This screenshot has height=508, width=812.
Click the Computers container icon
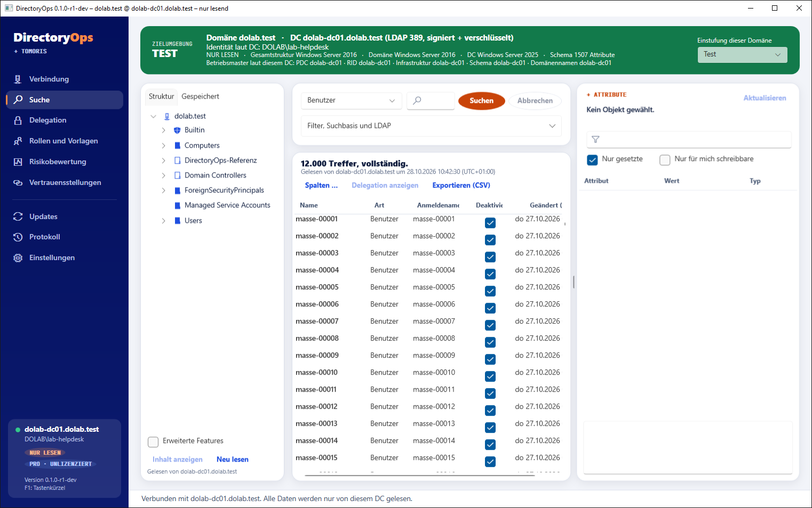click(178, 146)
